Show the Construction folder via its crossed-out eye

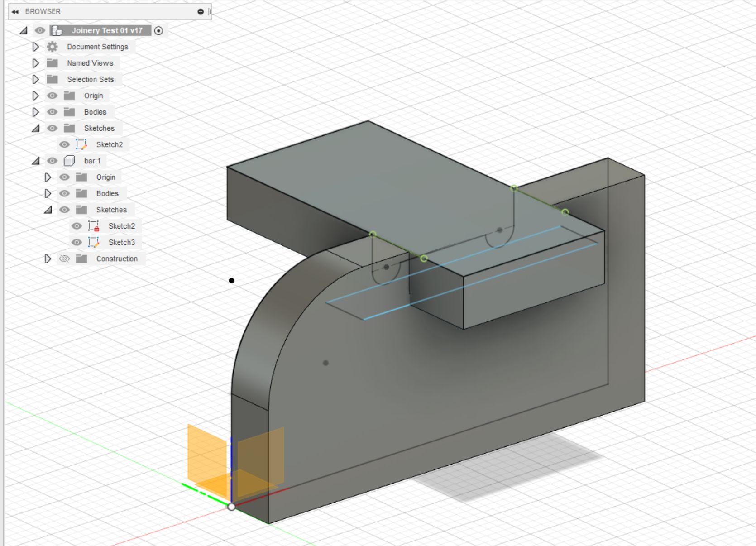[x=65, y=259]
